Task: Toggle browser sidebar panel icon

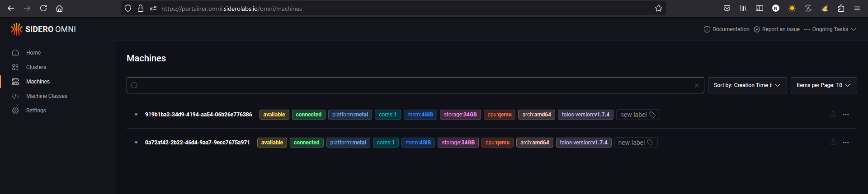Action: click(x=759, y=8)
